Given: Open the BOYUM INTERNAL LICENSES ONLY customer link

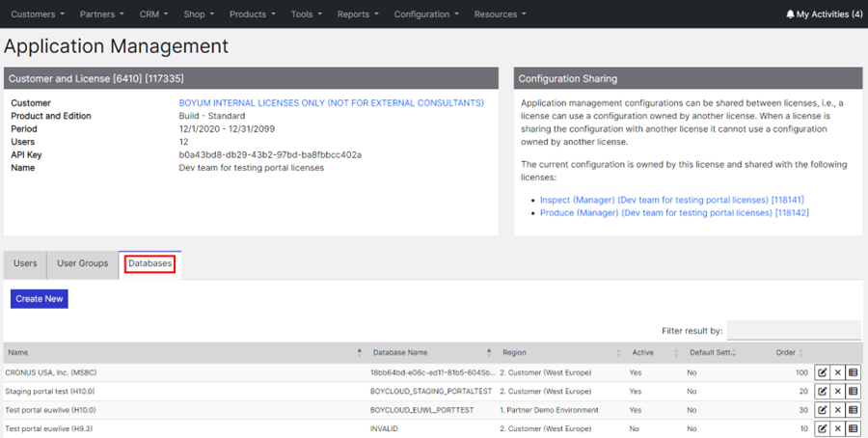Looking at the screenshot, I should (331, 103).
